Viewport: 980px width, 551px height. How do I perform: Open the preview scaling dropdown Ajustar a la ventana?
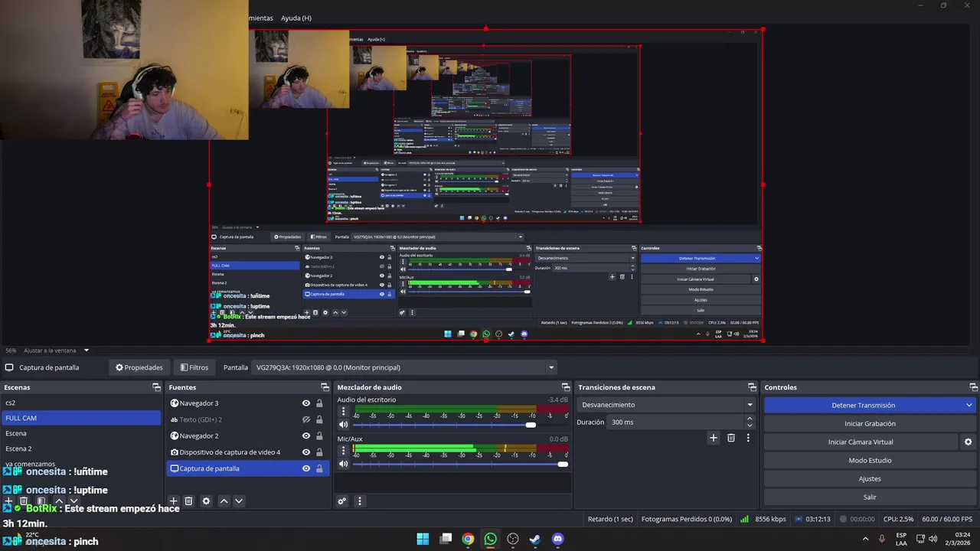point(56,350)
